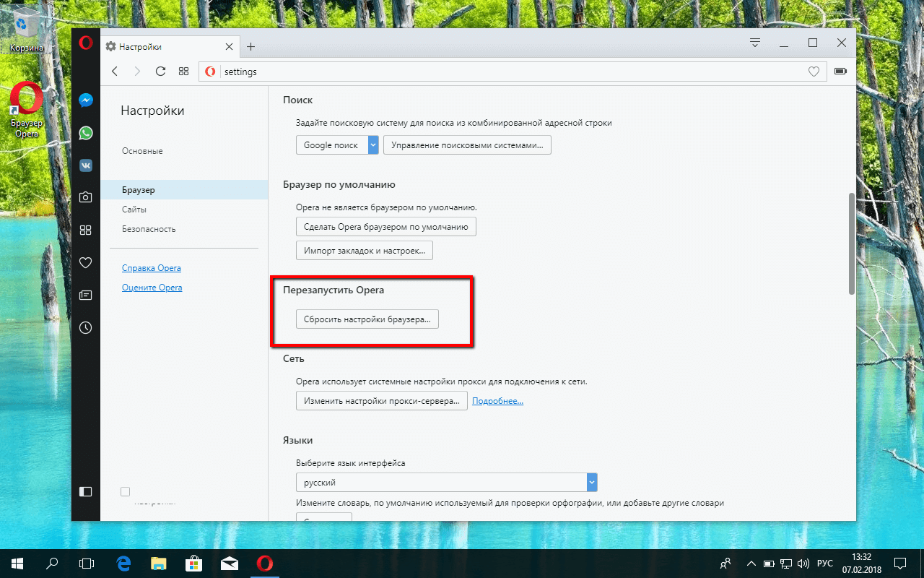The height and width of the screenshot is (578, 924).
Task: Tick the checkbox below the Оцените Opera link
Action: click(x=125, y=491)
